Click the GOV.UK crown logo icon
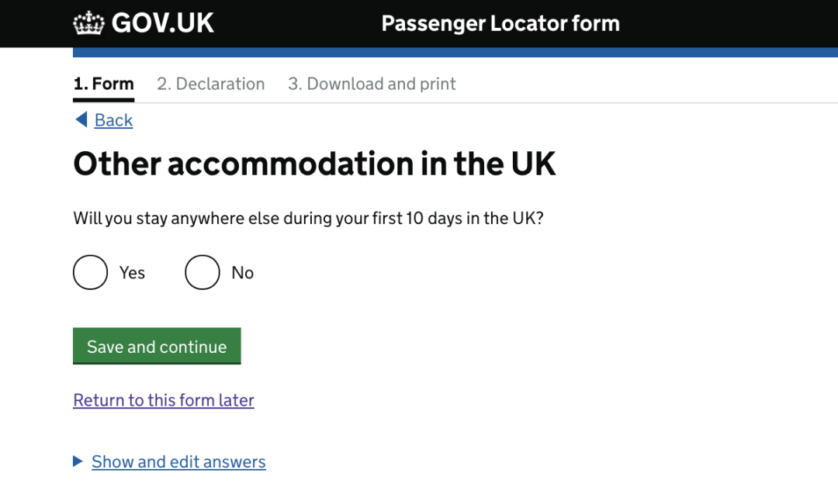The height and width of the screenshot is (504, 838). coord(88,23)
